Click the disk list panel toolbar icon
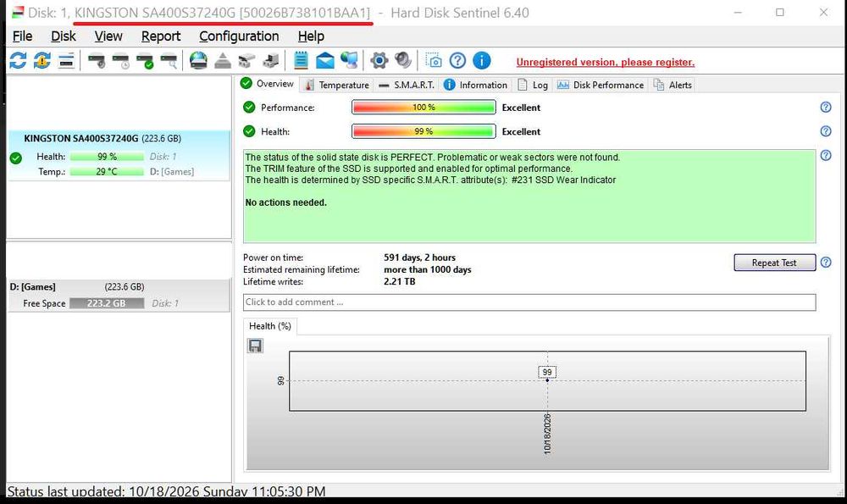Screen dimensions: 847x504 tap(66, 60)
